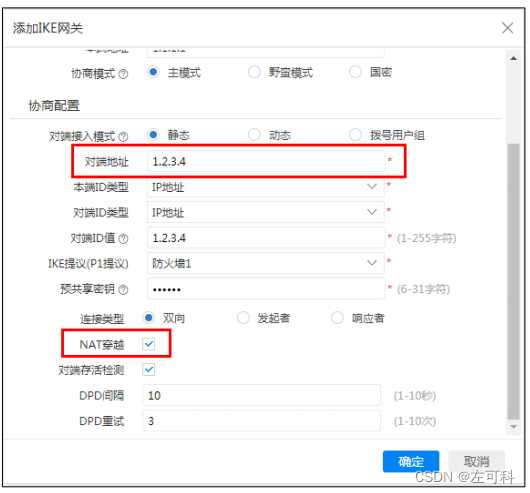This screenshot has width=530, height=493.
Task: Click help icon beside 对端接入模式
Action: tap(124, 137)
